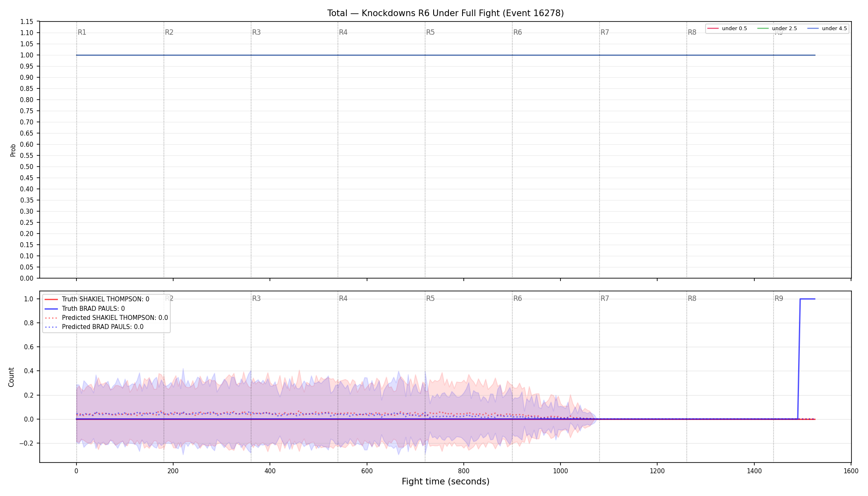Click the blue truth line's step to 1.0

tap(799, 359)
